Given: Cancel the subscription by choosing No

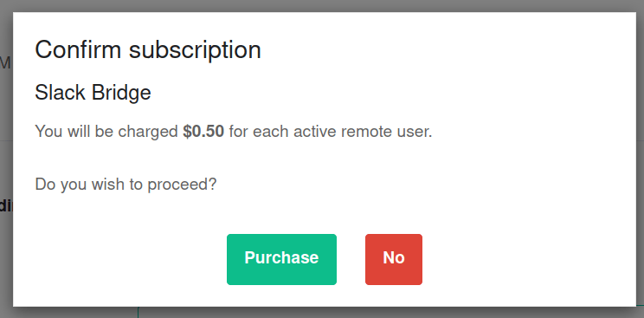Looking at the screenshot, I should pyautogui.click(x=394, y=259).
